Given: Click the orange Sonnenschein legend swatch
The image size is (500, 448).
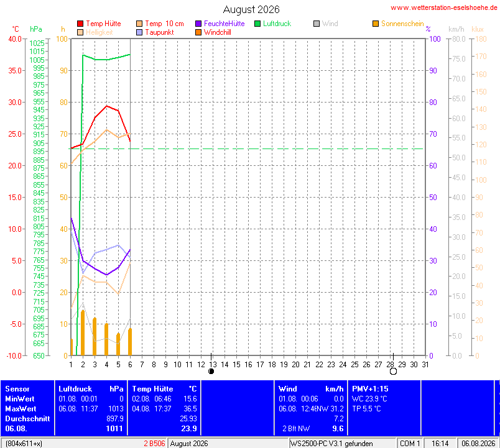Looking at the screenshot, I should click(x=376, y=24).
